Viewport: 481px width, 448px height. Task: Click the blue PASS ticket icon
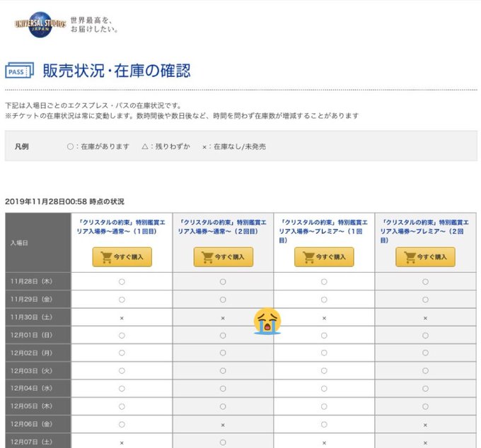[19, 71]
